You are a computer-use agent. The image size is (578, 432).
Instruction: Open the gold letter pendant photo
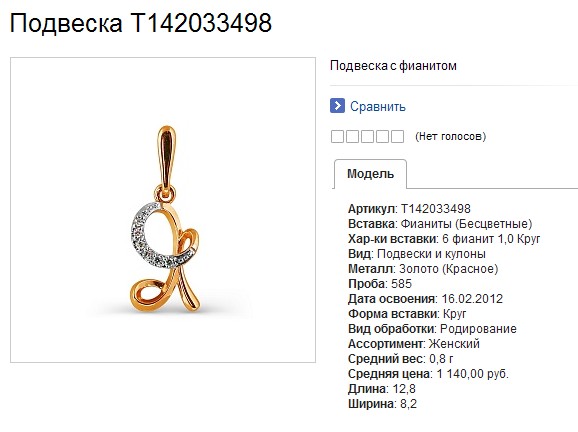pyautogui.click(x=163, y=210)
